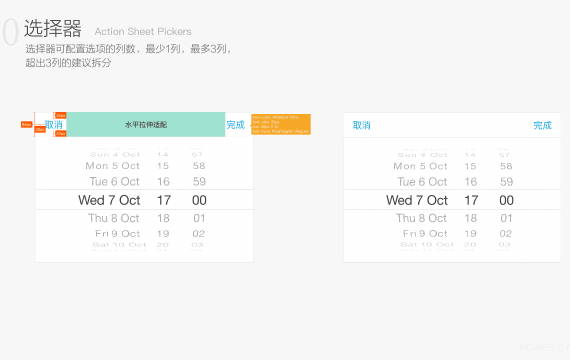
Task: Pick hour 16 in the unannotated picker
Action: point(470,181)
